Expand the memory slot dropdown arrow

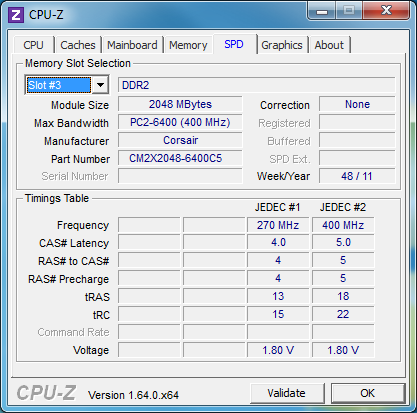coord(100,85)
